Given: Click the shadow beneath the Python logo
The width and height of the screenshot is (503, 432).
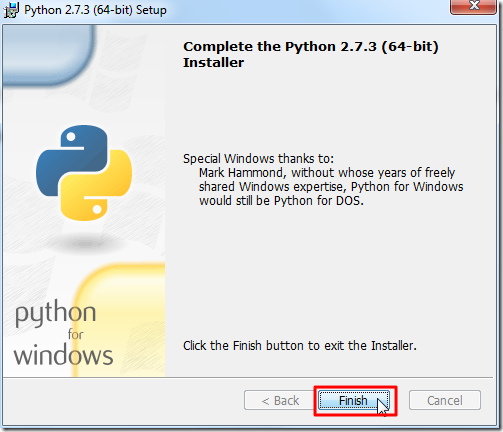Looking at the screenshot, I should pos(86,244).
